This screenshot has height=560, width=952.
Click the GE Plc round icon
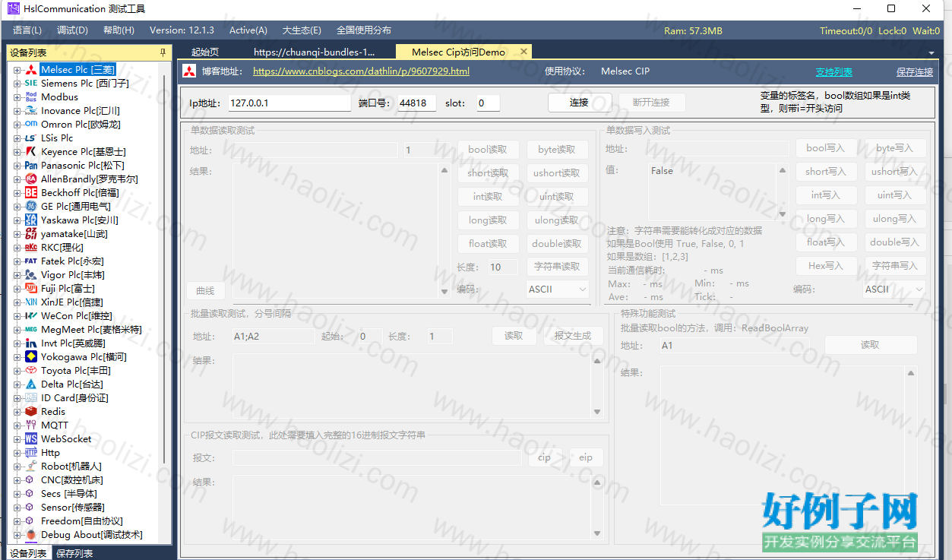(31, 207)
